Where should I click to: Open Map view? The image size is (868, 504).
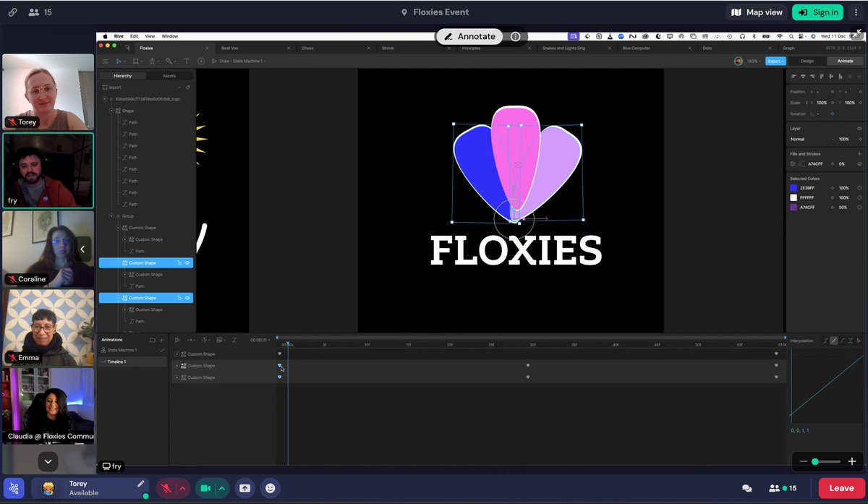[x=757, y=12]
